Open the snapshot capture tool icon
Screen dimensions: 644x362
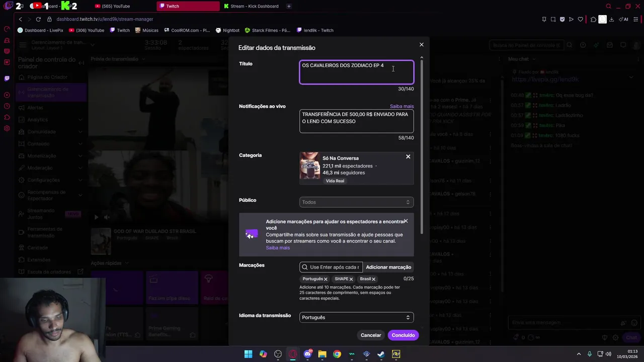(553, 19)
